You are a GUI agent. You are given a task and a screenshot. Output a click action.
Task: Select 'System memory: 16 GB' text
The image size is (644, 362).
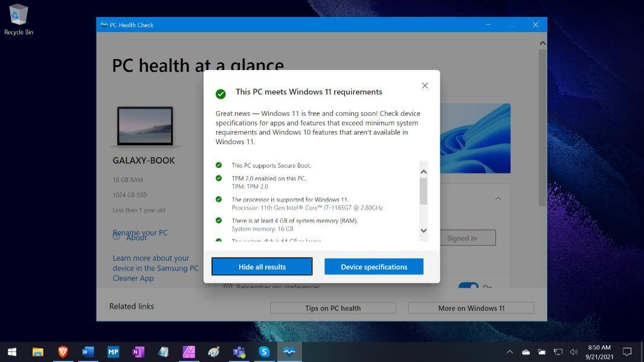pyautogui.click(x=262, y=229)
